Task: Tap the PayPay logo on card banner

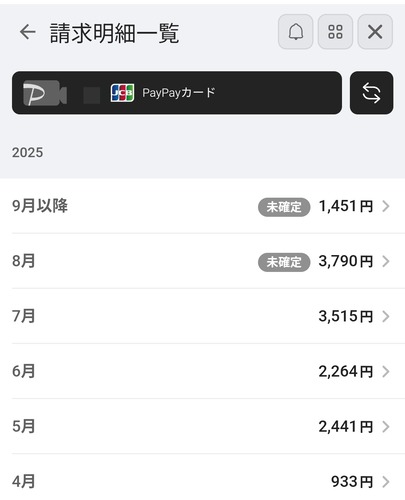Action: pos(45,93)
